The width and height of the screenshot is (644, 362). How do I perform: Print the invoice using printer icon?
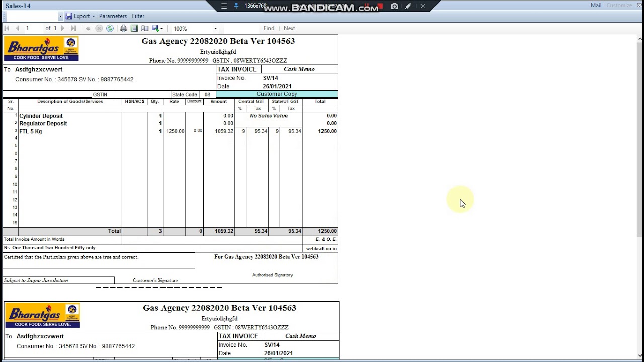(123, 29)
